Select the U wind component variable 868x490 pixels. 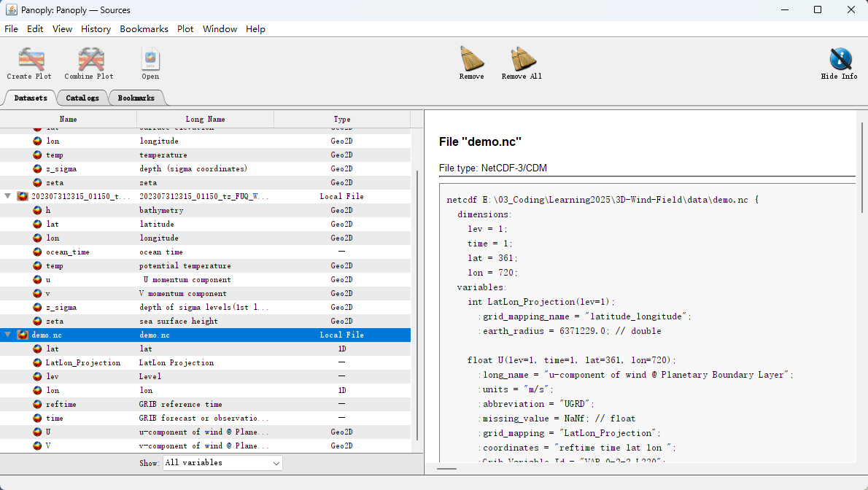(x=48, y=432)
